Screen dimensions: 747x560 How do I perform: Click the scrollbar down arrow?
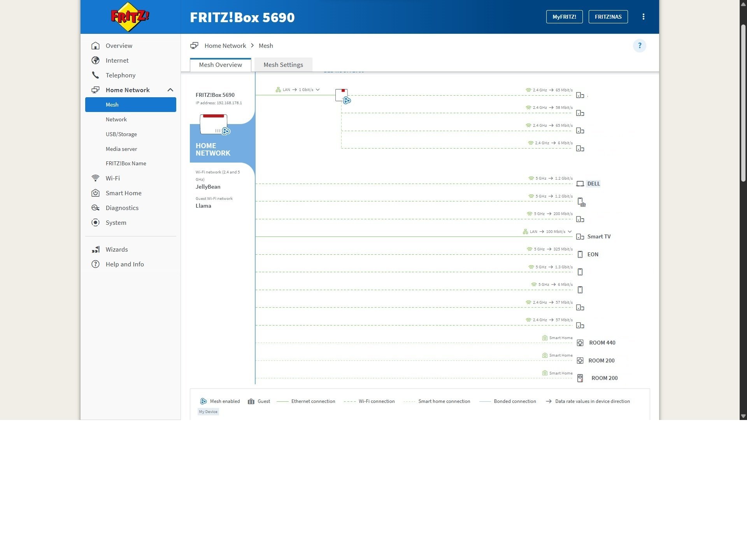(x=743, y=416)
